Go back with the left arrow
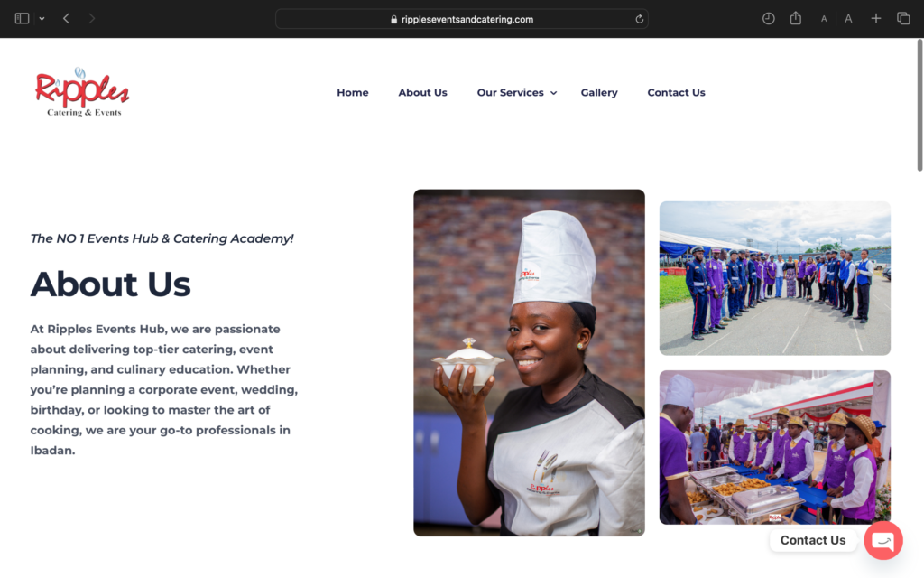 (66, 19)
